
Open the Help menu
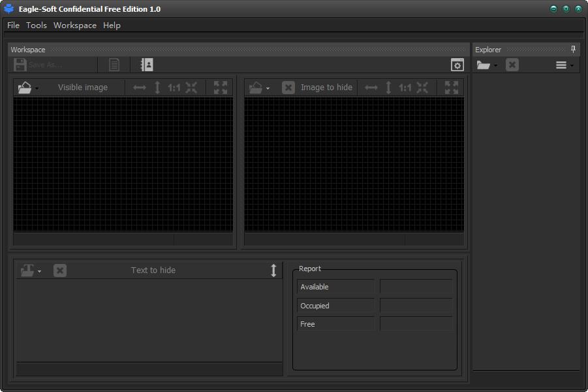click(112, 25)
